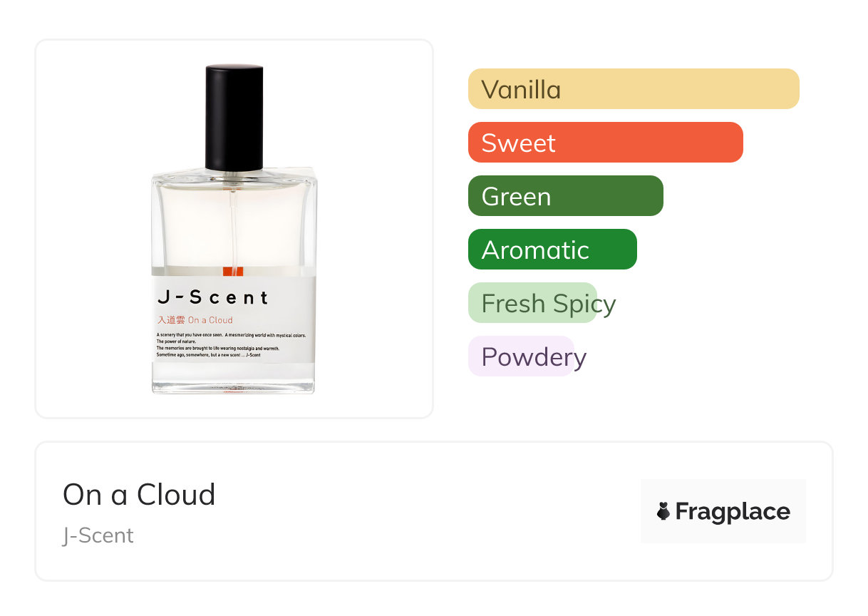Click the J-Scent logo on the bottle label
Viewport: 868px width, 616px height.
[212, 297]
